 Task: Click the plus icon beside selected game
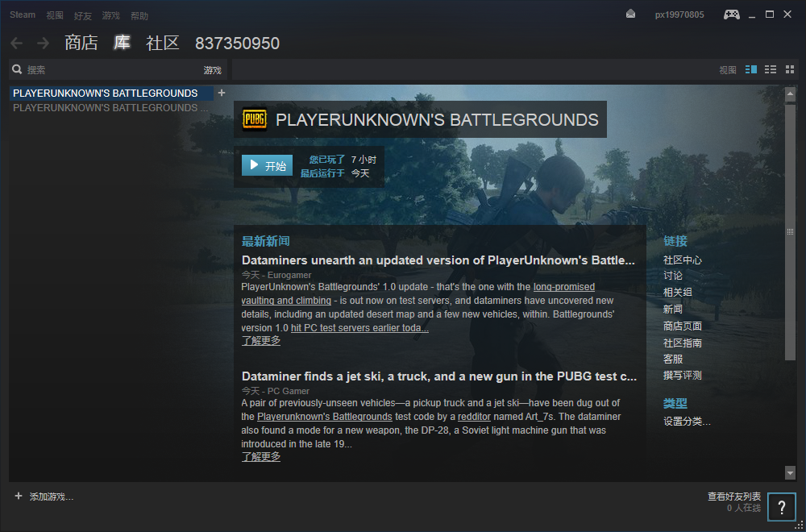tap(222, 93)
